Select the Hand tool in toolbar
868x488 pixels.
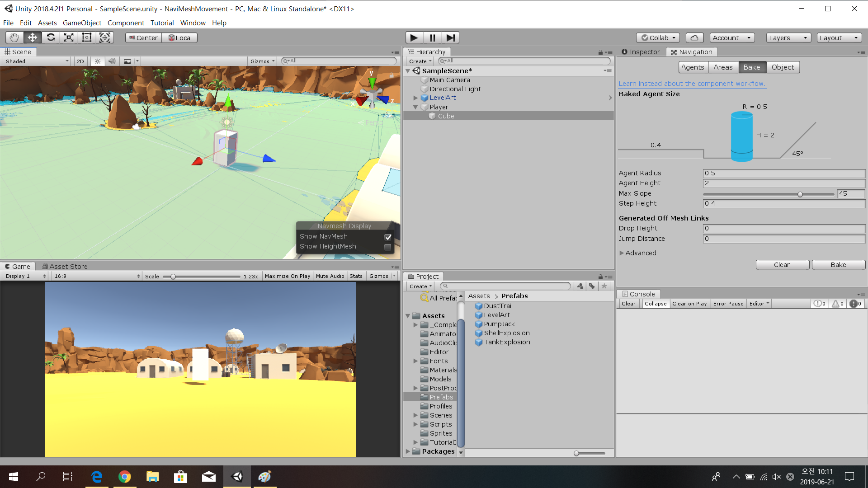pos(14,38)
